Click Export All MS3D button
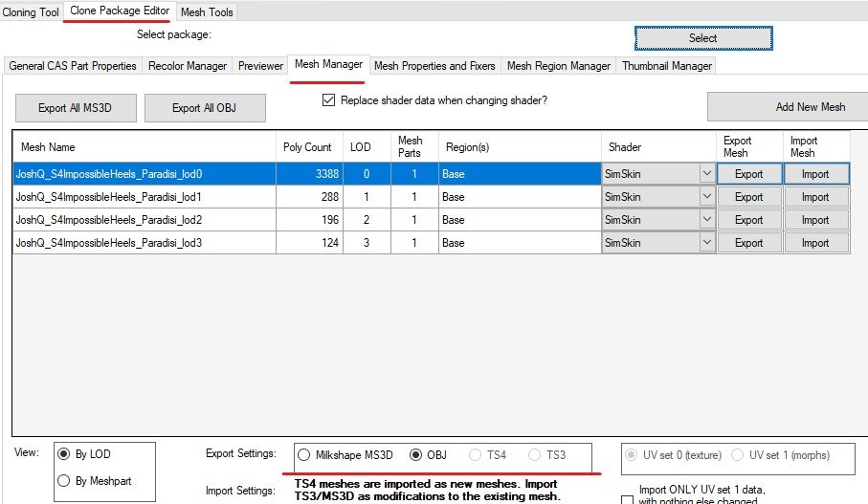 point(76,108)
